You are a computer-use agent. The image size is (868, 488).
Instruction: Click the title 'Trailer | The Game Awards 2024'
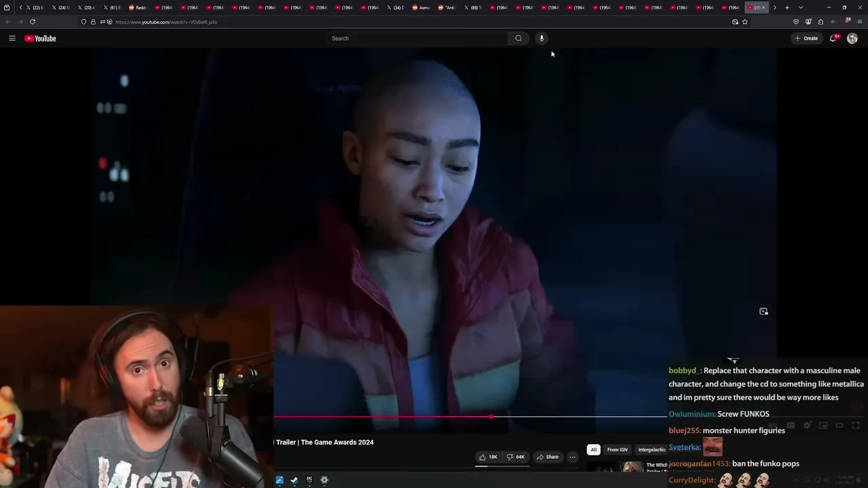click(x=325, y=442)
